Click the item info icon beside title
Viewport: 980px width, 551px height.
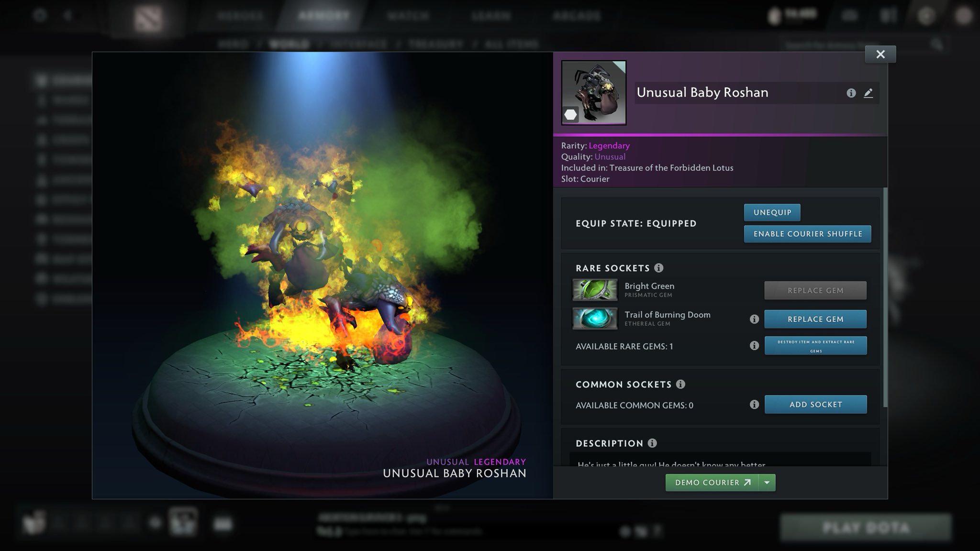point(851,93)
